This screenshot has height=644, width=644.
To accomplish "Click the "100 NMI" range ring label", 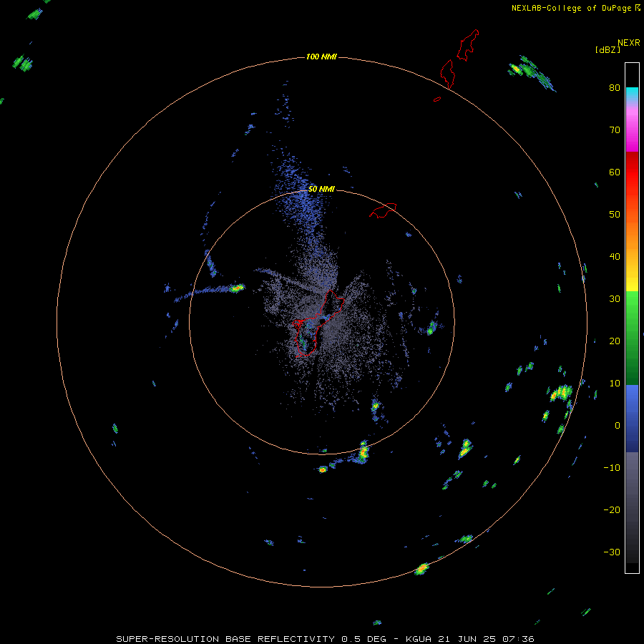I will pyautogui.click(x=321, y=57).
